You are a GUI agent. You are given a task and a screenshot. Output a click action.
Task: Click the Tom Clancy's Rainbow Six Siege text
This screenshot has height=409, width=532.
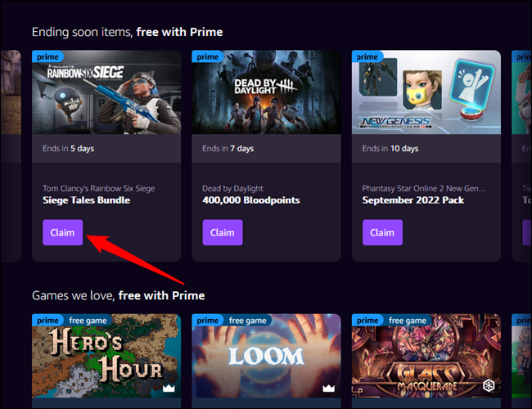[99, 189]
